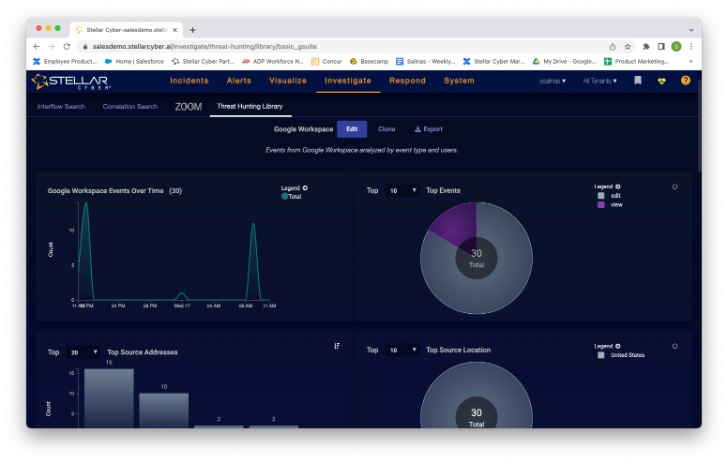Open the Alerts menu
This screenshot has width=728, height=463.
coord(239,81)
